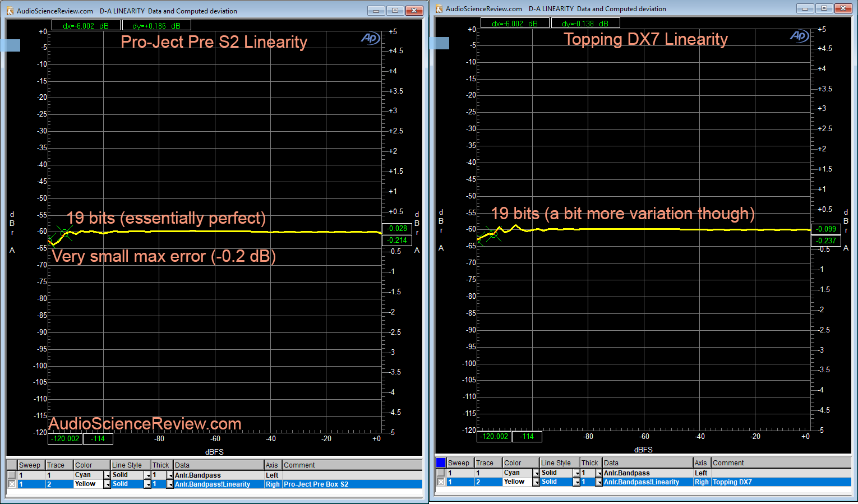Minimize the Pro-Ject linearity window
This screenshot has width=858, height=504.
[376, 11]
